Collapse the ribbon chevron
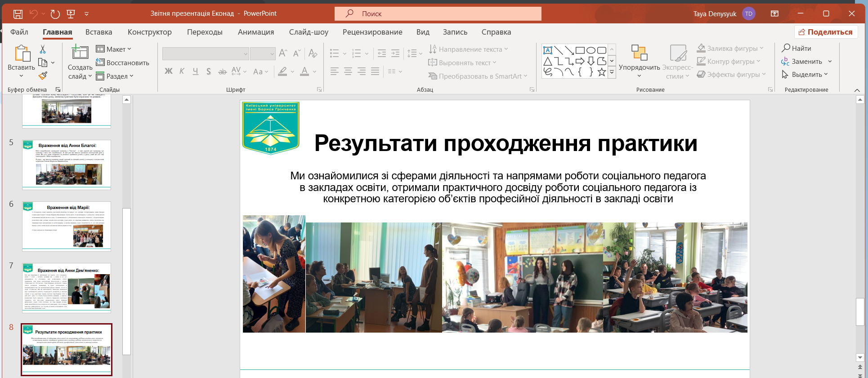 pyautogui.click(x=857, y=90)
